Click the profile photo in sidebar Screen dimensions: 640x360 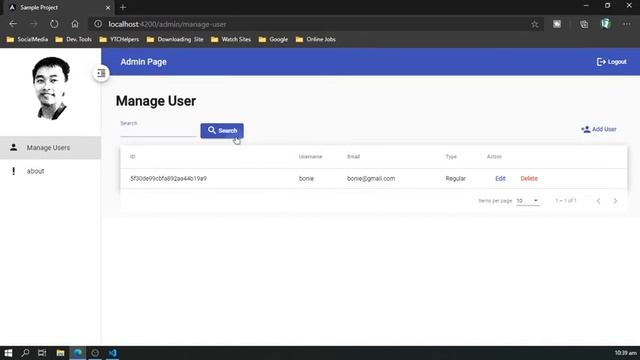[x=51, y=88]
